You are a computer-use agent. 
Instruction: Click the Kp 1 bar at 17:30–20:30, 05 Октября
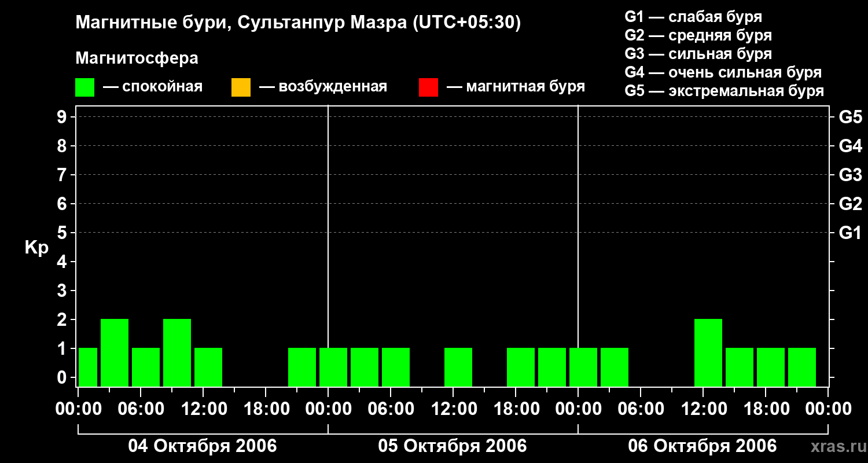521,367
